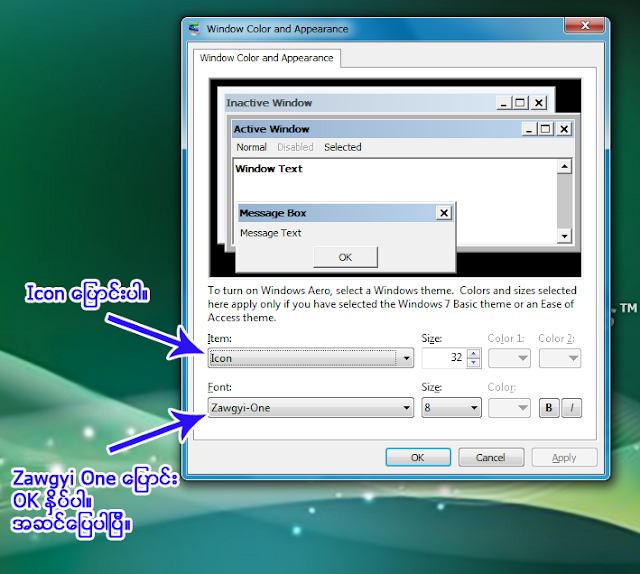Open the Font dropdown showing Zawgyi-One
The image size is (640, 574).
(311, 407)
